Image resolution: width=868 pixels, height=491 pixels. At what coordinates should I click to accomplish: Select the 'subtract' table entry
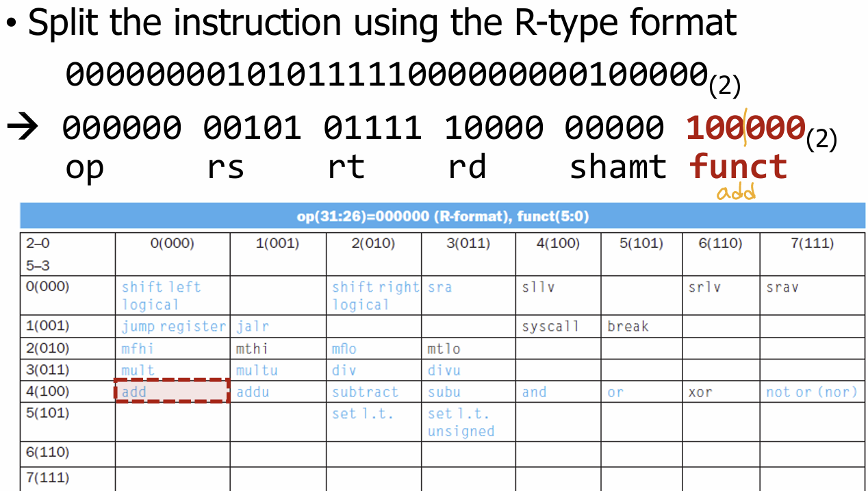(x=365, y=392)
